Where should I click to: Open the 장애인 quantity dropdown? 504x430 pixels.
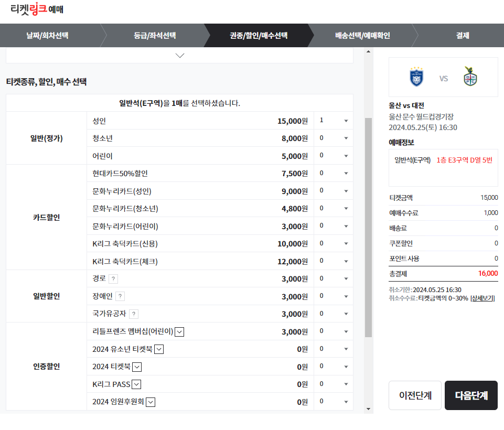[334, 296]
